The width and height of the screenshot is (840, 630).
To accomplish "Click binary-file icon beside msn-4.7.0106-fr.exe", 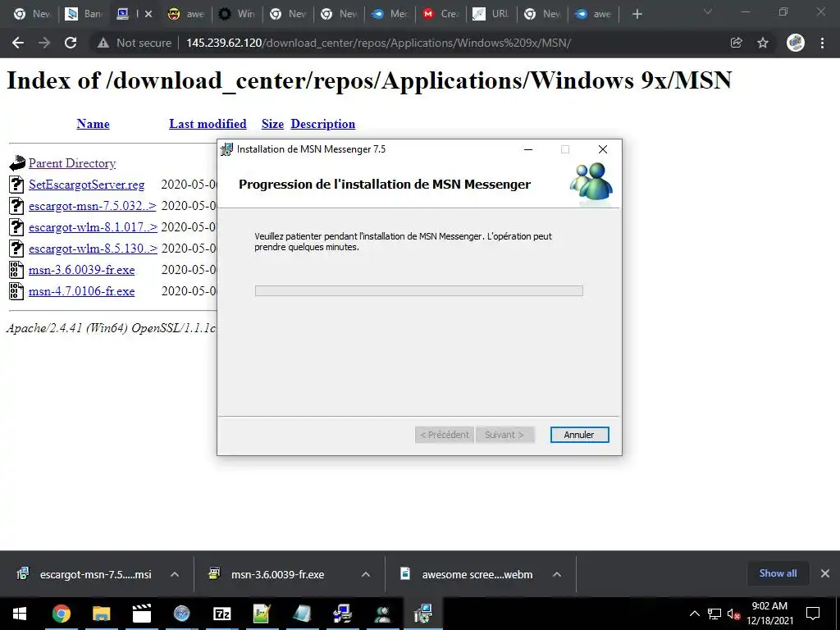I will click(x=16, y=291).
